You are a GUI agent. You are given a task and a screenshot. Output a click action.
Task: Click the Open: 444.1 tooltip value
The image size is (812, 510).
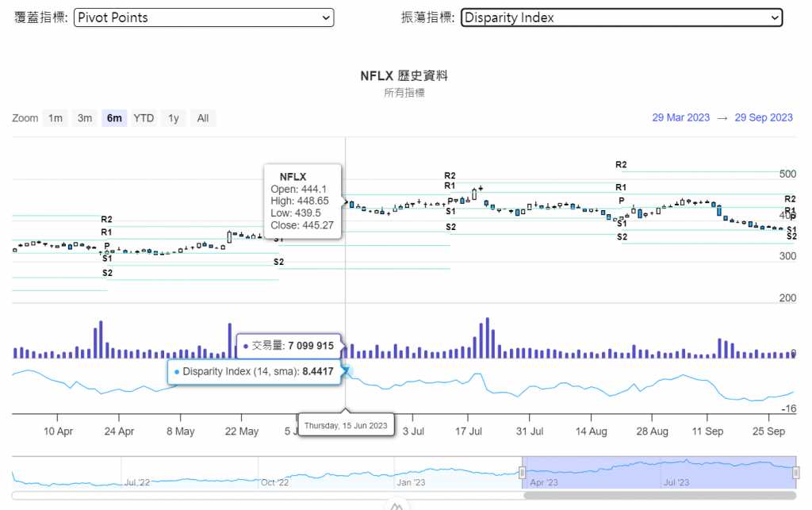pos(298,189)
